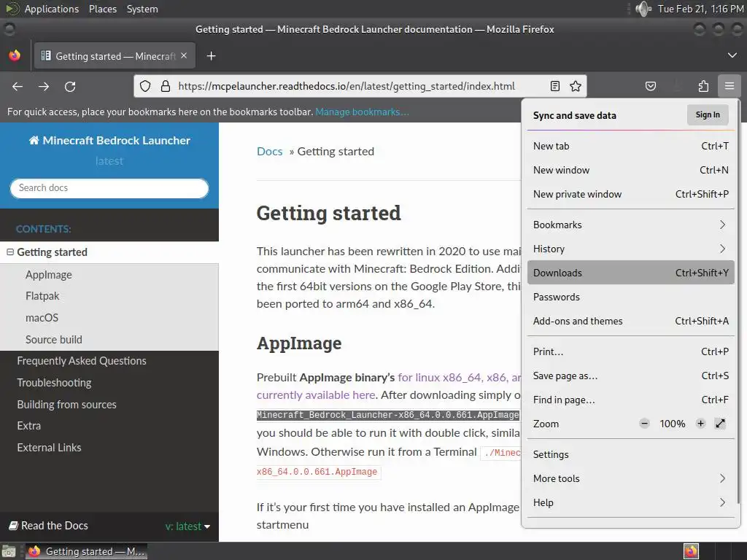Go forward one page

click(44, 86)
